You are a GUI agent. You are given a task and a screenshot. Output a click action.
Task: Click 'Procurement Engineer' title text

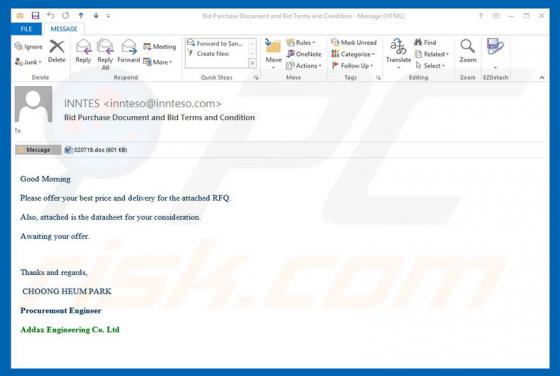[61, 311]
